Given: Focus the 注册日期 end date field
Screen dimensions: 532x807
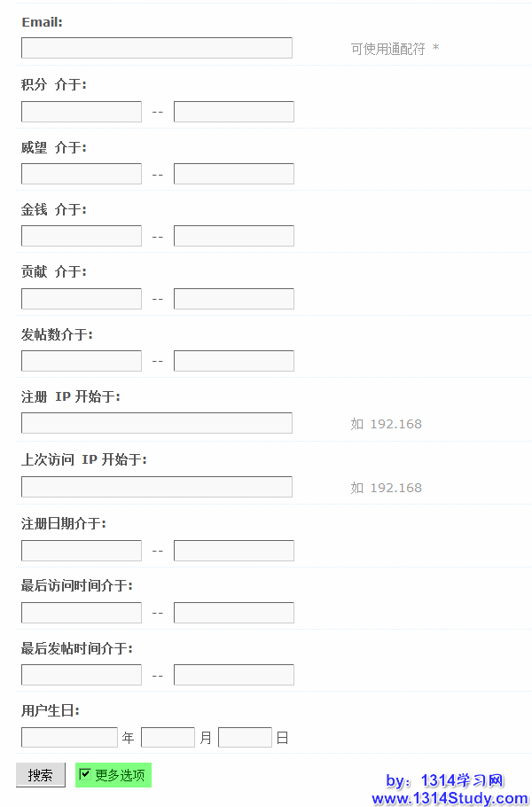Looking at the screenshot, I should pyautogui.click(x=234, y=551).
